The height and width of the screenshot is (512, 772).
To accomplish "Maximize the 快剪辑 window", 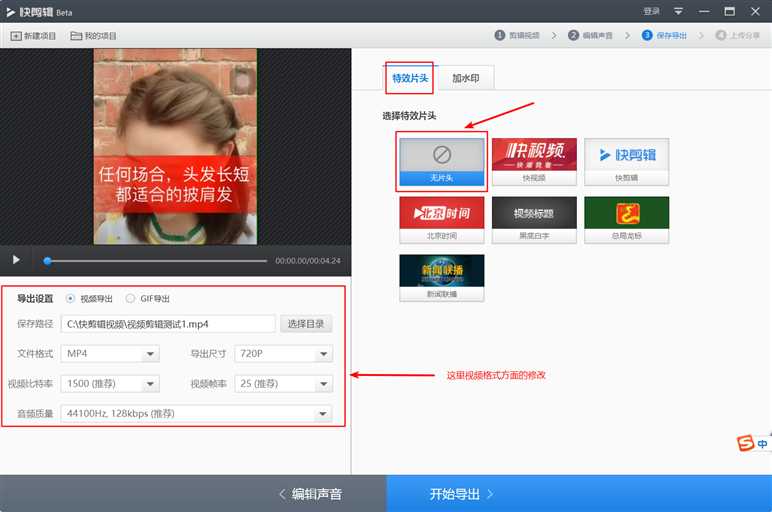I will click(x=730, y=11).
